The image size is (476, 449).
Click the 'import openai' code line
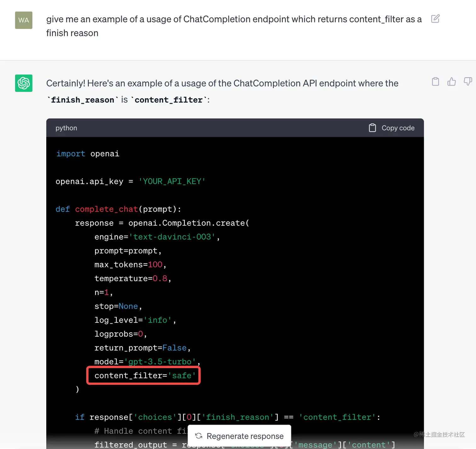click(88, 154)
